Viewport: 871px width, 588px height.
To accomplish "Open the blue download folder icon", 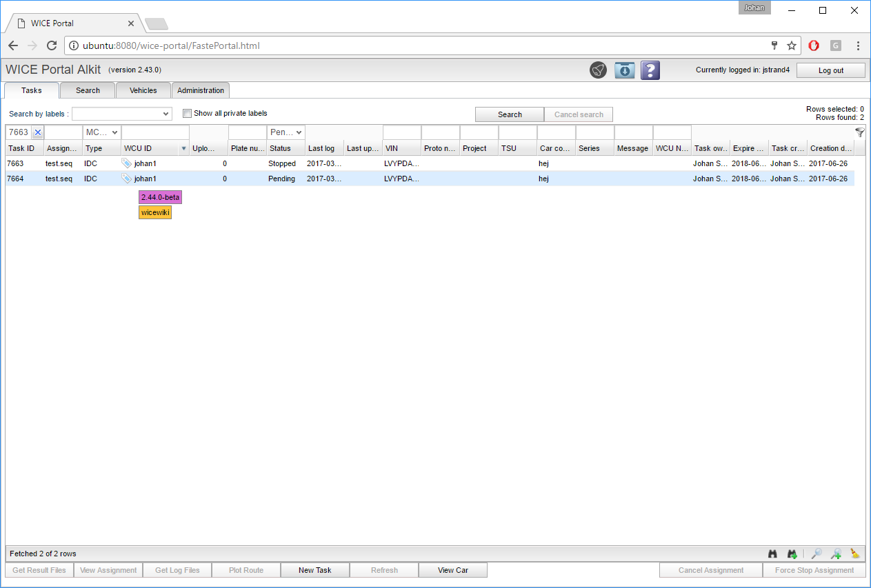I will pos(624,70).
